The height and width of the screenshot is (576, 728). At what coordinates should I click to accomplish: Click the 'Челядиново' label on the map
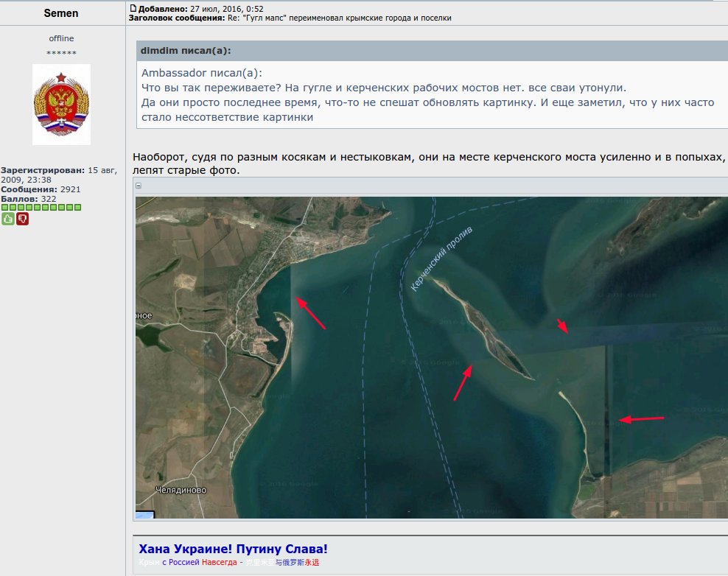[x=181, y=490]
